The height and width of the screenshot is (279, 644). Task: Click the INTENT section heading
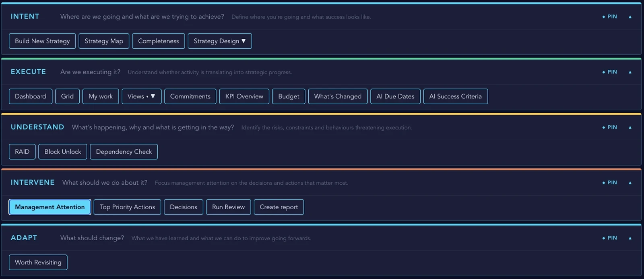(25, 17)
